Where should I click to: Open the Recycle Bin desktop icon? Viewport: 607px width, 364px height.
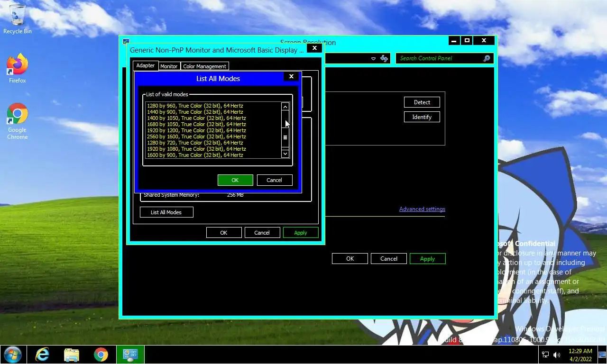pyautogui.click(x=18, y=19)
